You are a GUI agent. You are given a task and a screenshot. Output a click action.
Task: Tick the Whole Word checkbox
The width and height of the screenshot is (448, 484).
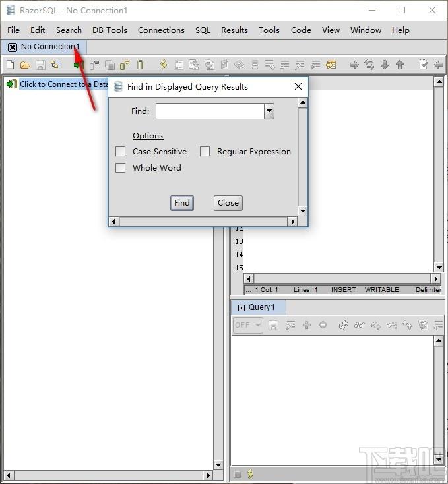(121, 168)
